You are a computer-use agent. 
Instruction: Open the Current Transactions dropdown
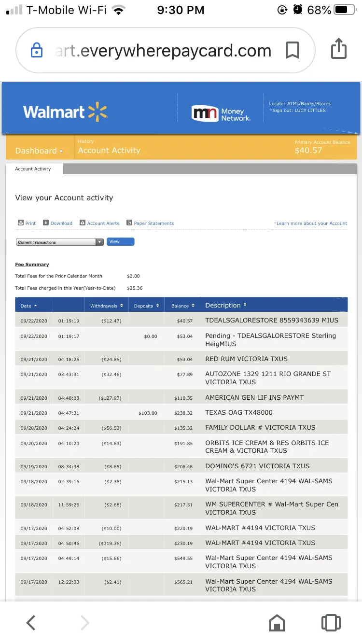(59, 242)
